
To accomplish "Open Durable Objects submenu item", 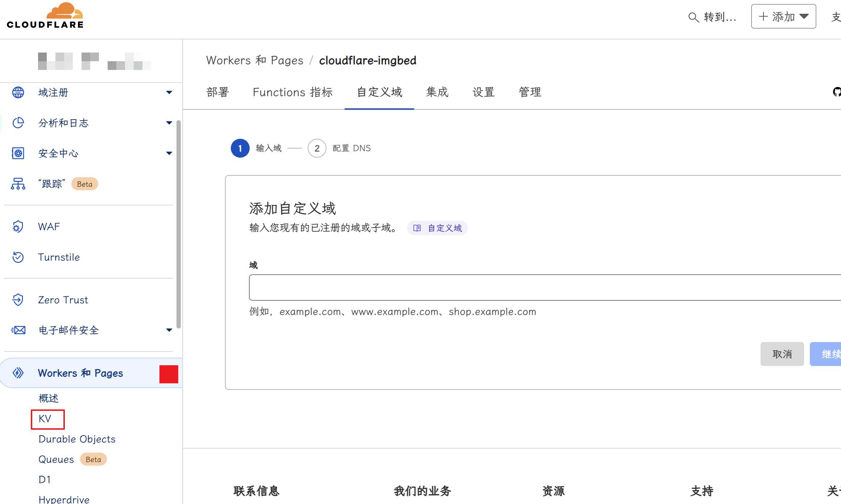I will 77,439.
